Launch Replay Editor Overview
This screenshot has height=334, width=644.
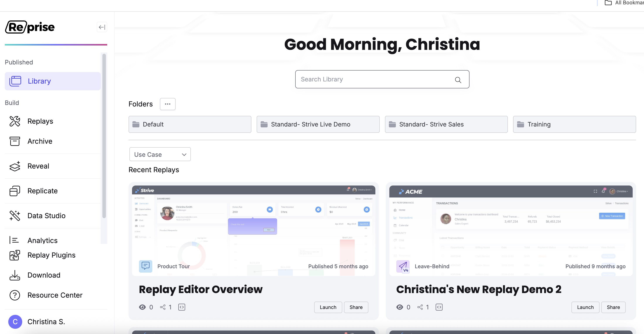328,307
